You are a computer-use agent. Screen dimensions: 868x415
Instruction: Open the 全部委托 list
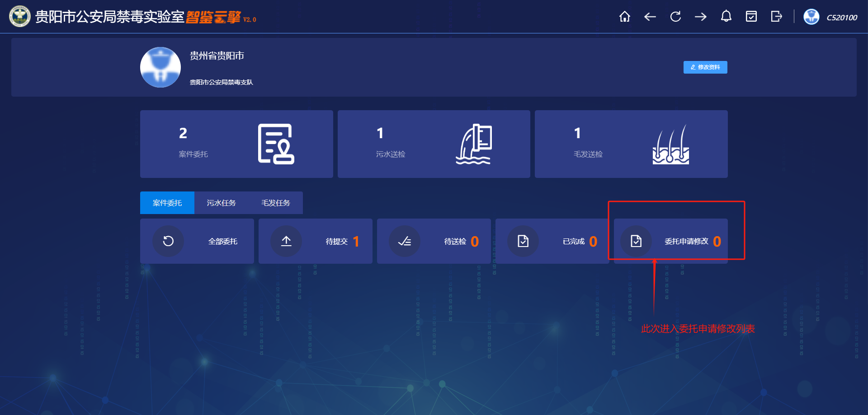coord(197,241)
